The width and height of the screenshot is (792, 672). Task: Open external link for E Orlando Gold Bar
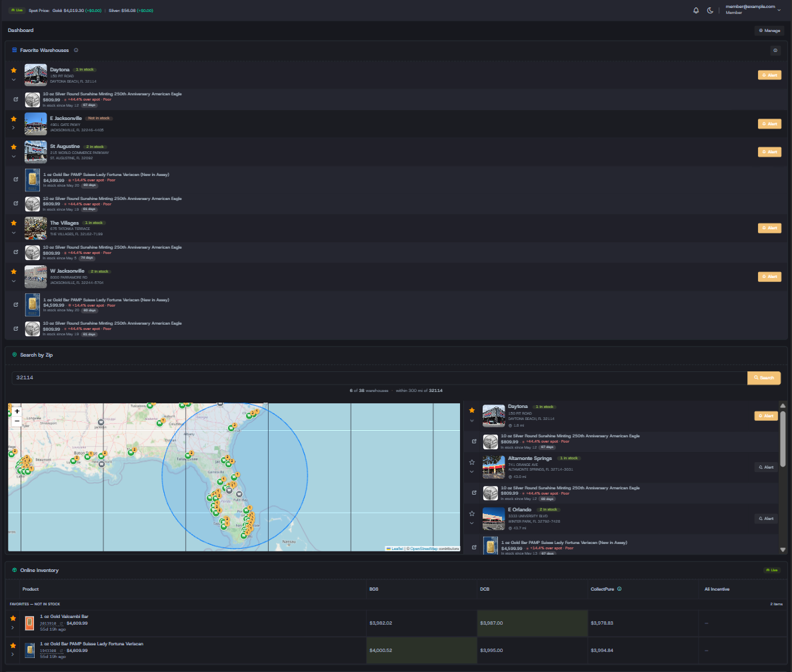474,547
